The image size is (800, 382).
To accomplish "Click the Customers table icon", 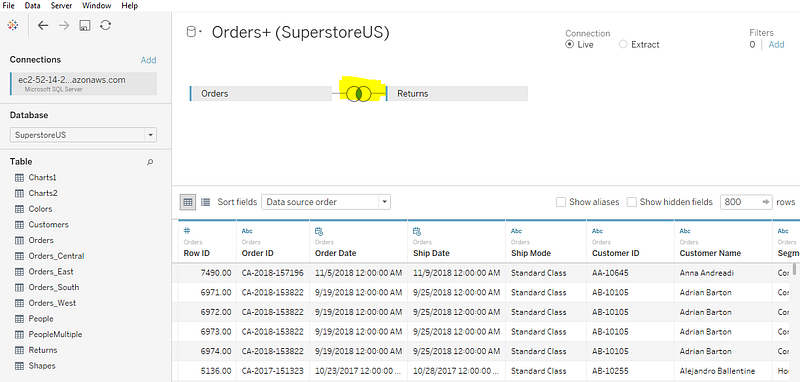I will (x=19, y=225).
